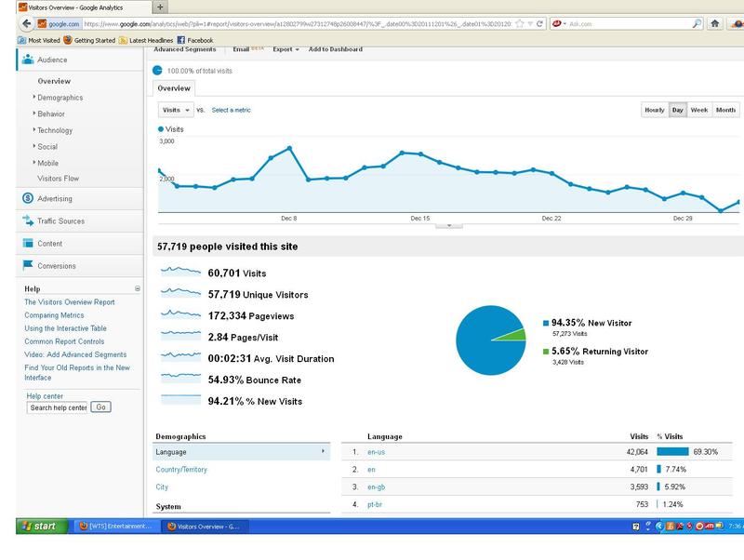Bookmark page with the star icon
The image size is (744, 560).
pos(520,23)
